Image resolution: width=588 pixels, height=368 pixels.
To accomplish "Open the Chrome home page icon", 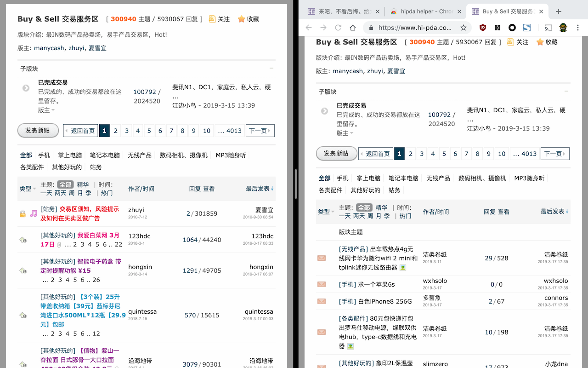I will [353, 28].
